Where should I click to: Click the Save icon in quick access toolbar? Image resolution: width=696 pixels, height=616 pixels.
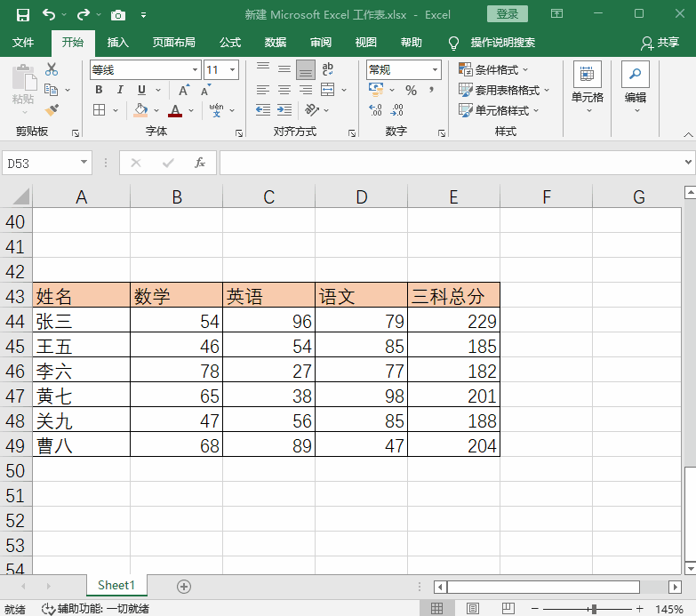[x=22, y=15]
